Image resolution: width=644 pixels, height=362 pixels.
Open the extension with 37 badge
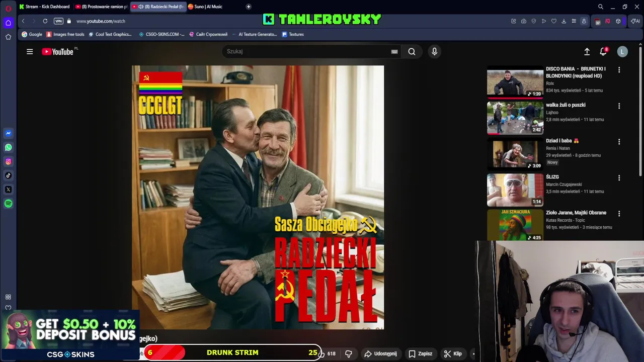[x=598, y=22]
